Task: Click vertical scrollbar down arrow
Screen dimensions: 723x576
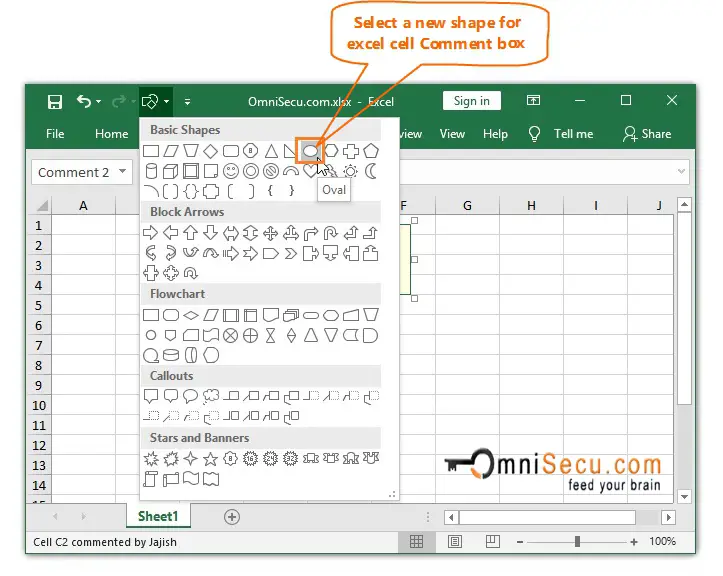Action: 684,497
